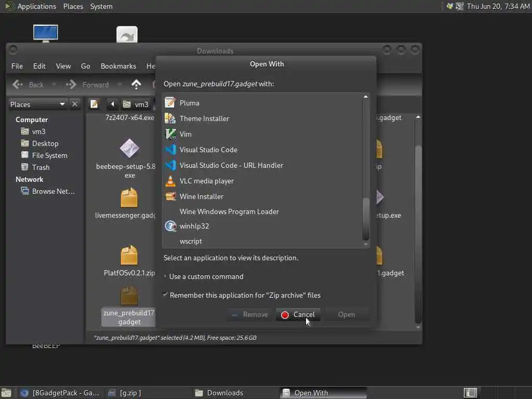Image resolution: width=532 pixels, height=399 pixels.
Task: Click the Remove button
Action: (x=250, y=314)
